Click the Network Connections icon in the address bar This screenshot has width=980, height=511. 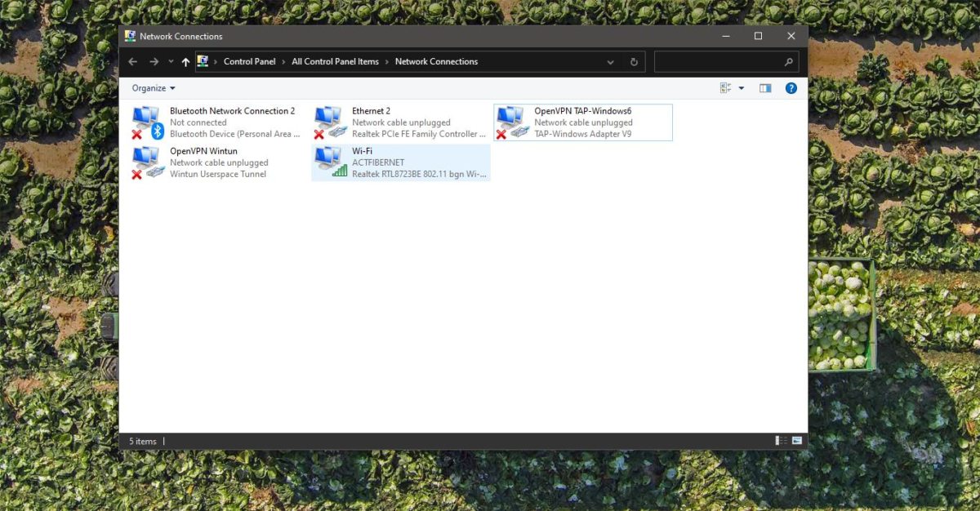click(x=201, y=61)
